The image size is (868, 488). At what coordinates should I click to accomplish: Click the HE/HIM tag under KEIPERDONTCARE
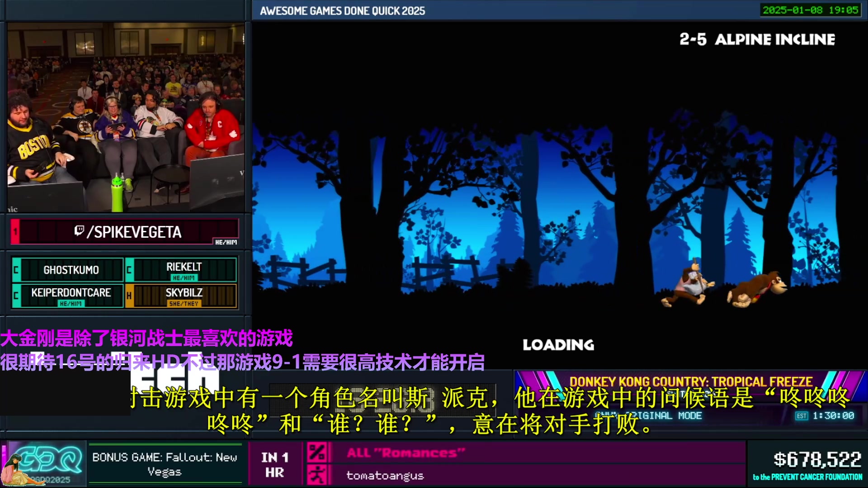coord(71,304)
